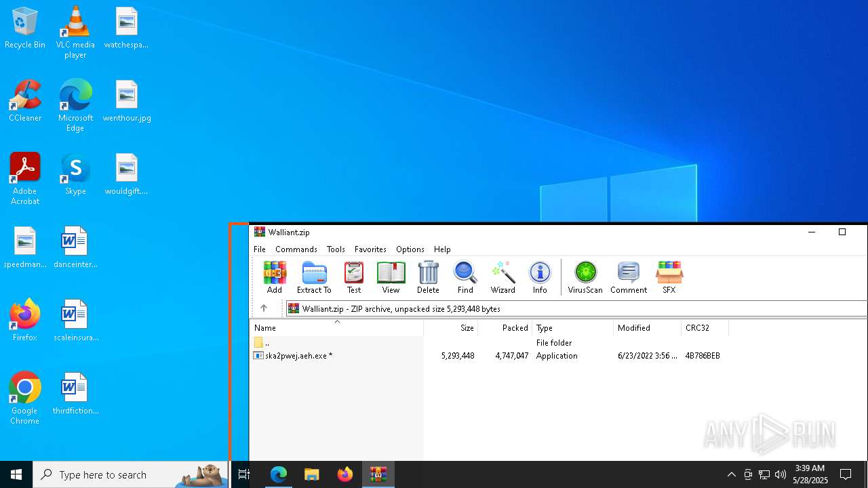Select scaleinsura... Word document

pyautogui.click(x=75, y=321)
